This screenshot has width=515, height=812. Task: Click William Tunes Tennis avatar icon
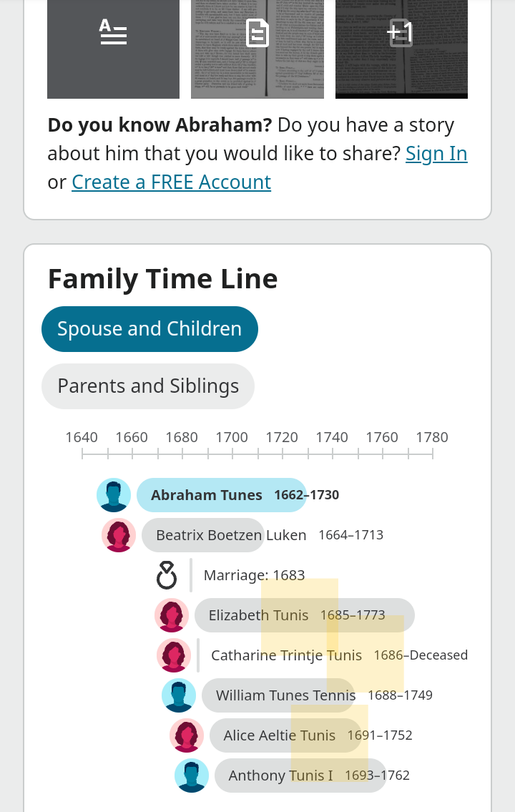[179, 695]
